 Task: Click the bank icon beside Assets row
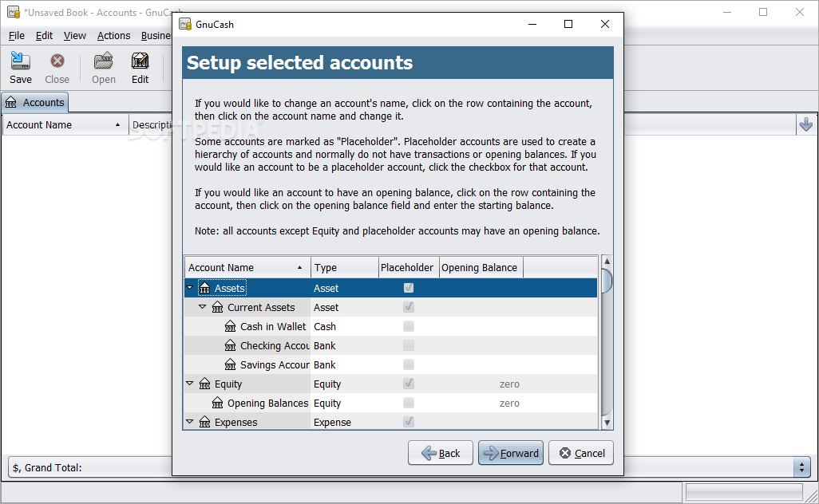pos(204,288)
